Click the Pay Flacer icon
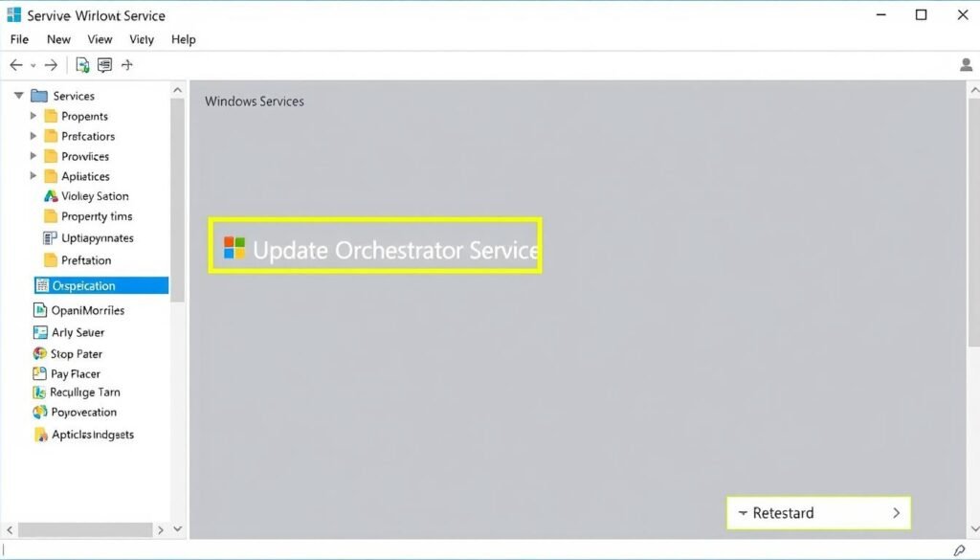The image size is (980, 560). tap(39, 373)
